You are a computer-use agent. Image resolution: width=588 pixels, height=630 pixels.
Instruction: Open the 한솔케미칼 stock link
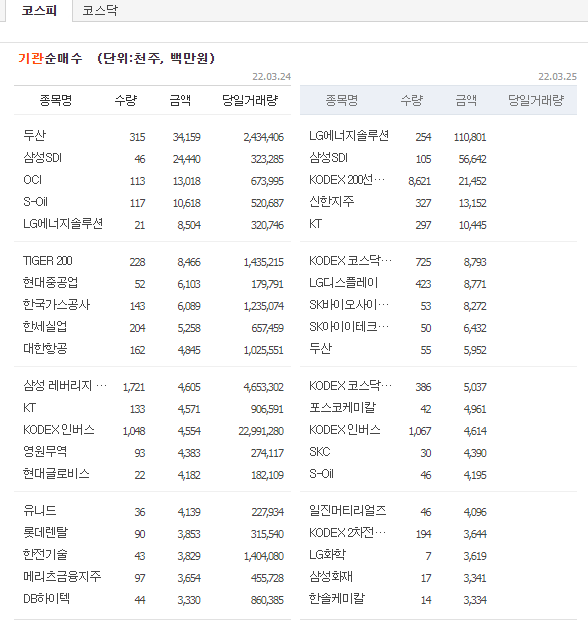point(337,599)
